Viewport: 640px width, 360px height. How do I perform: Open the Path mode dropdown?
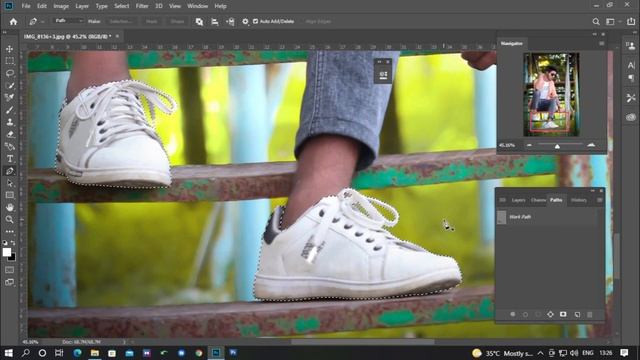[x=68, y=21]
